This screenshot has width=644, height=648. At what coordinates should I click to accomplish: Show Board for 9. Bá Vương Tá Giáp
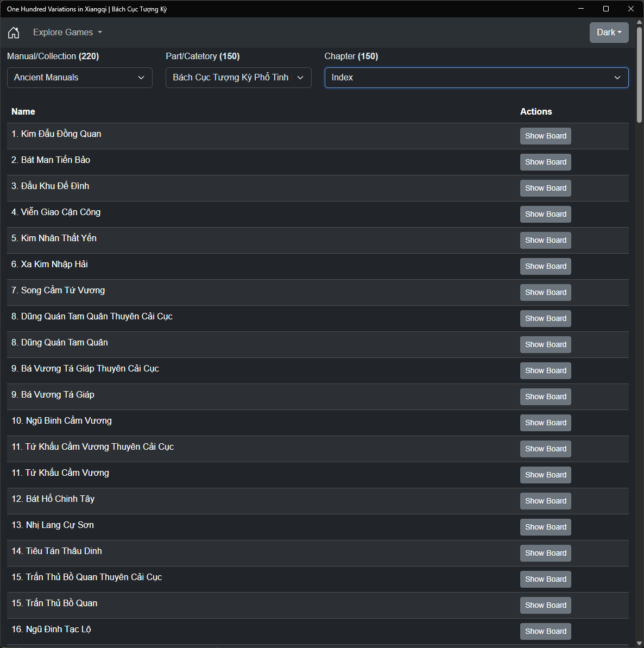pos(545,397)
